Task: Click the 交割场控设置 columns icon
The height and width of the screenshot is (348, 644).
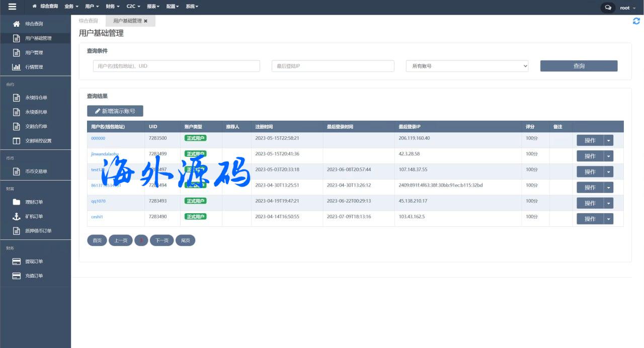Action: click(x=17, y=141)
